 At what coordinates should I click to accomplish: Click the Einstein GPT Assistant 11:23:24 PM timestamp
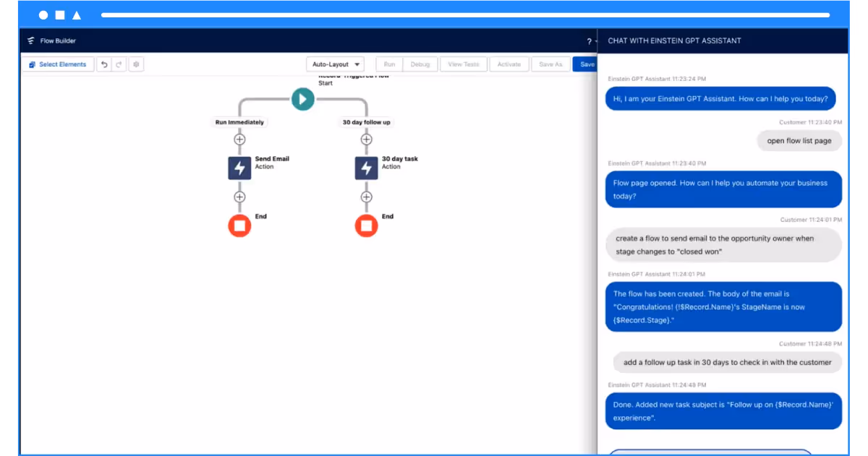(x=657, y=79)
